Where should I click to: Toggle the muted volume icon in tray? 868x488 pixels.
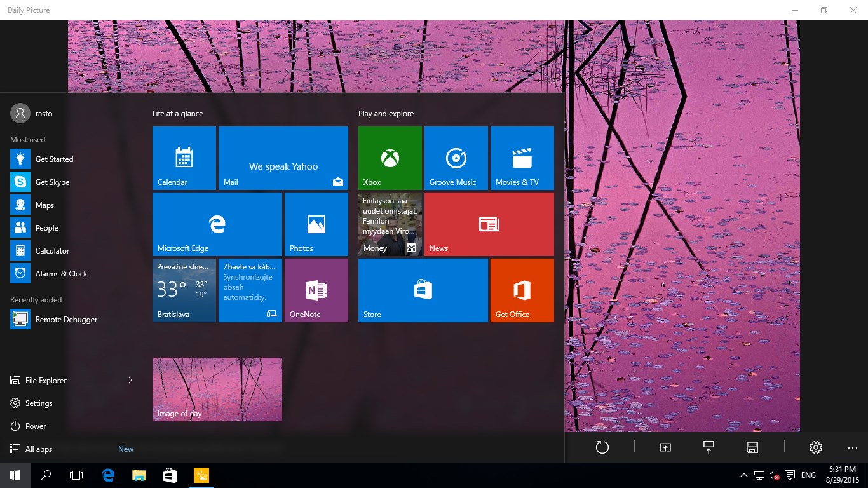[x=774, y=475]
